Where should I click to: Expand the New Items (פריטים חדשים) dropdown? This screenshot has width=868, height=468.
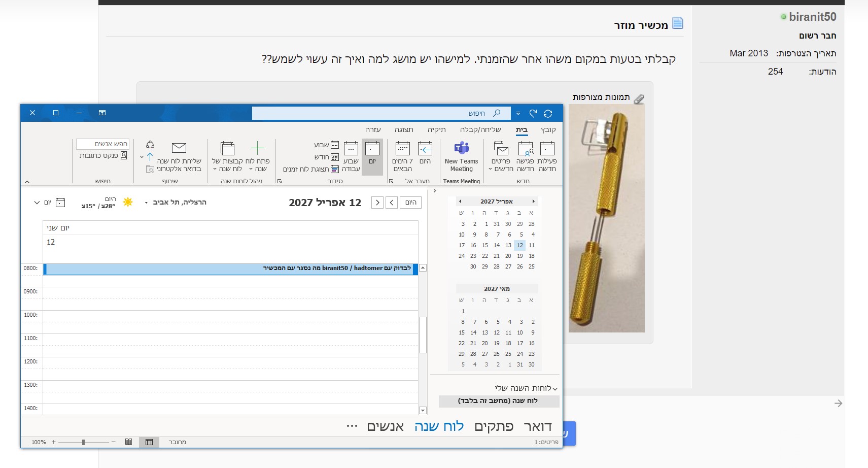click(x=501, y=156)
